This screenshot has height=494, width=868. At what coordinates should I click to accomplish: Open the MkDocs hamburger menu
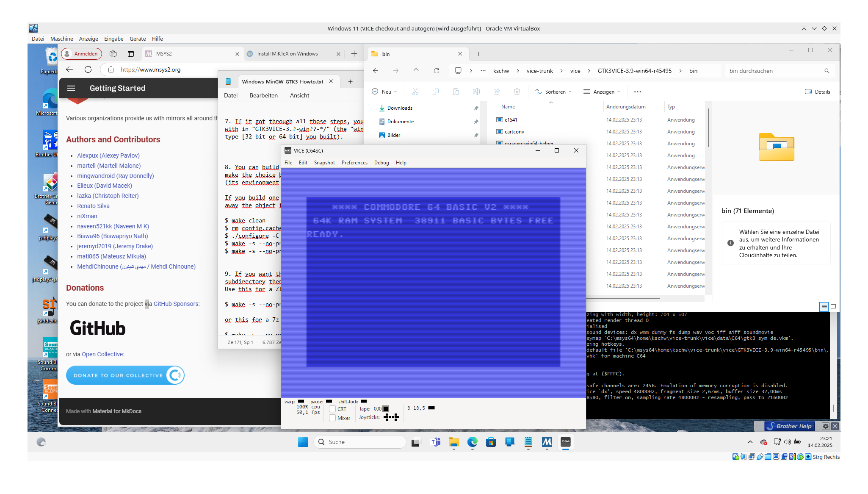click(71, 88)
